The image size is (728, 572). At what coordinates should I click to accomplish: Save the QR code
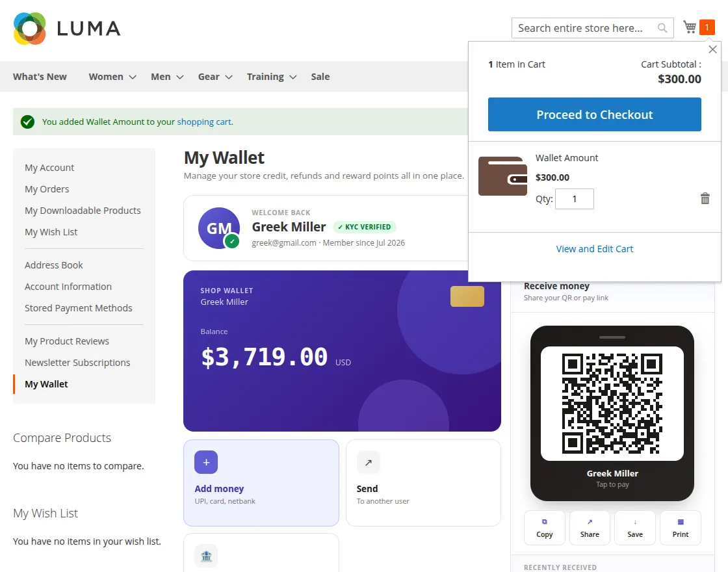click(x=634, y=528)
